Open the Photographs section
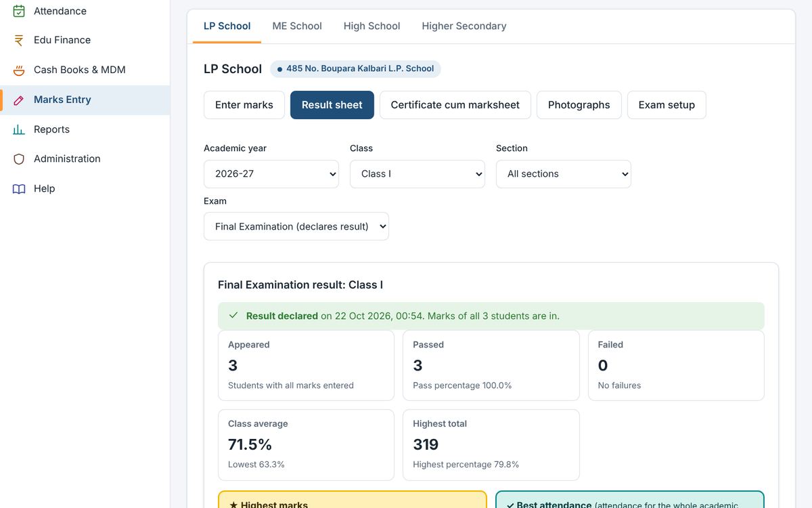 [x=579, y=105]
